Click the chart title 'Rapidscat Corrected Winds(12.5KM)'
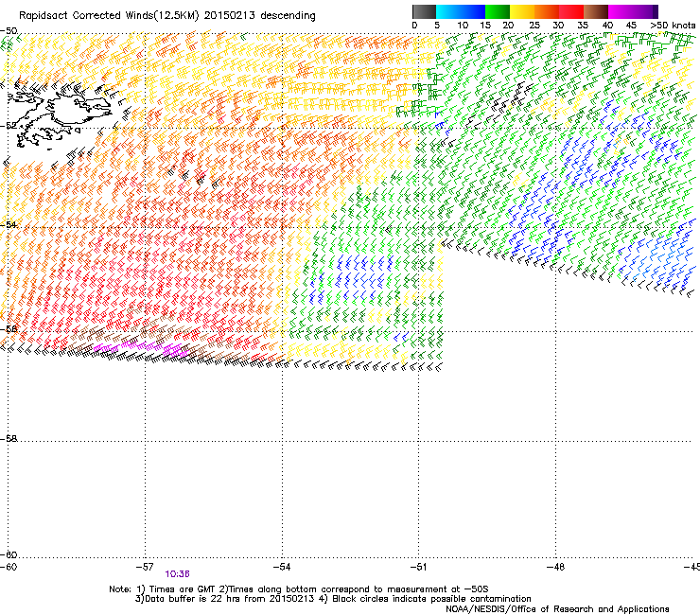Screen dimensions: 700x615 pyautogui.click(x=109, y=16)
